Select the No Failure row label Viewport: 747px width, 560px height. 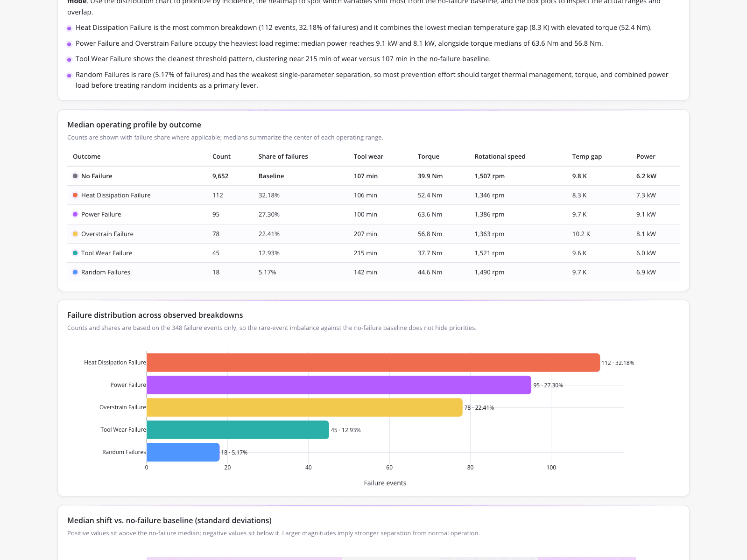[x=97, y=176]
